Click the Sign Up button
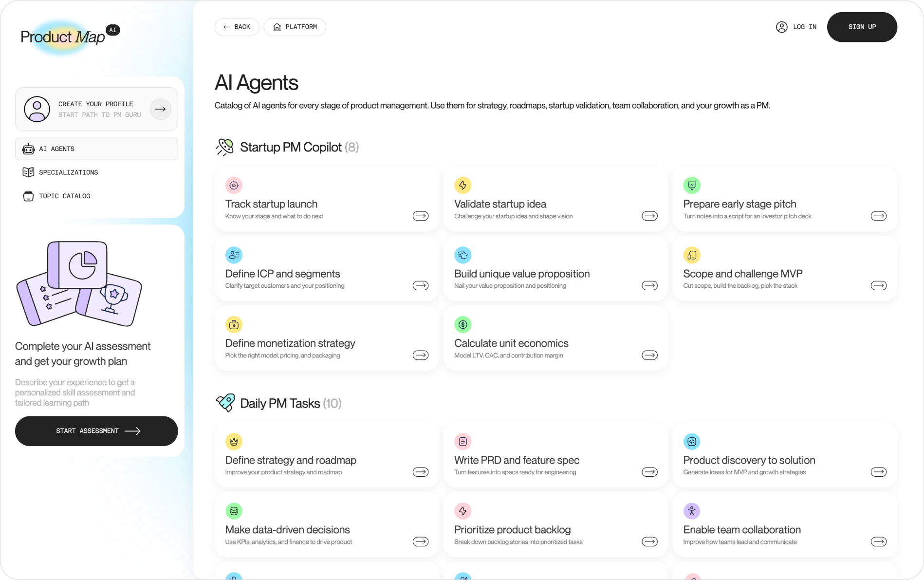Image resolution: width=924 pixels, height=580 pixels. pyautogui.click(x=862, y=27)
